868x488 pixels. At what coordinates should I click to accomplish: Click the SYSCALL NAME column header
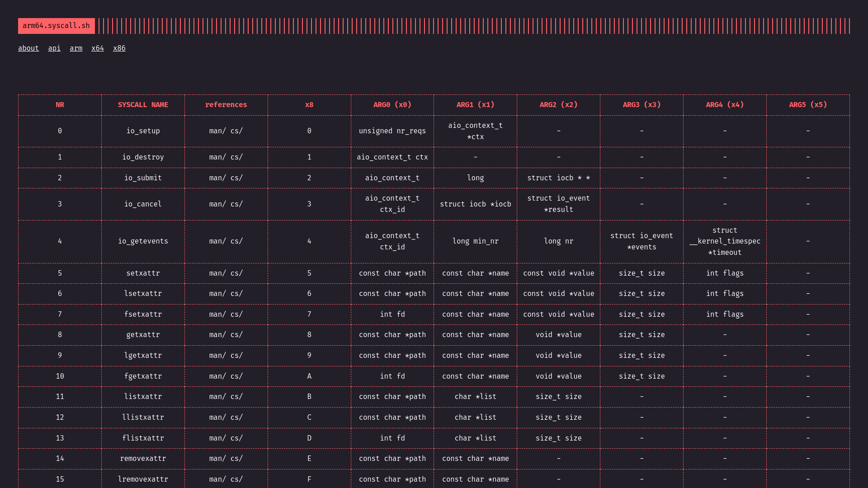[143, 105]
